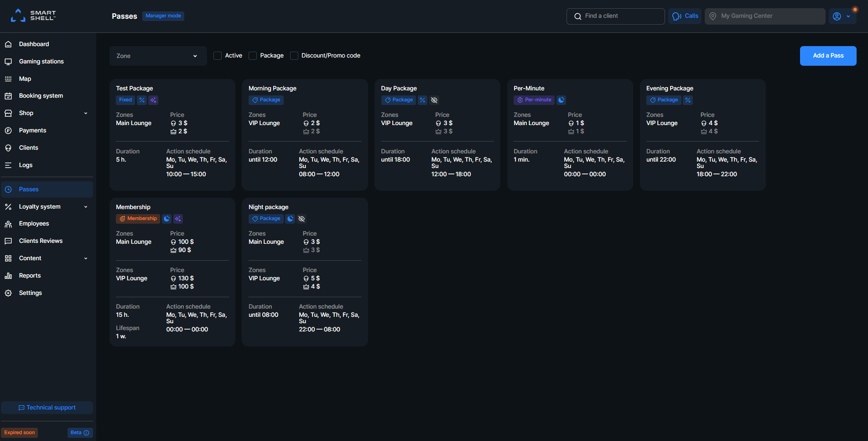Open the Booking system page

pos(41,95)
